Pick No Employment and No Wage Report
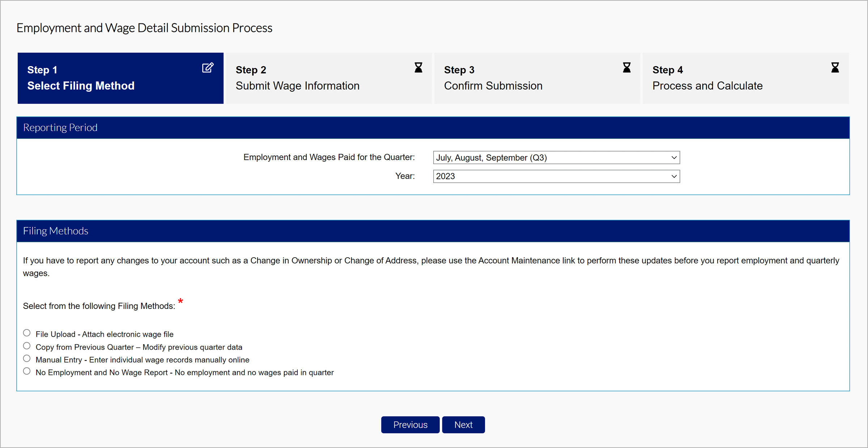This screenshot has width=868, height=448. pyautogui.click(x=27, y=371)
